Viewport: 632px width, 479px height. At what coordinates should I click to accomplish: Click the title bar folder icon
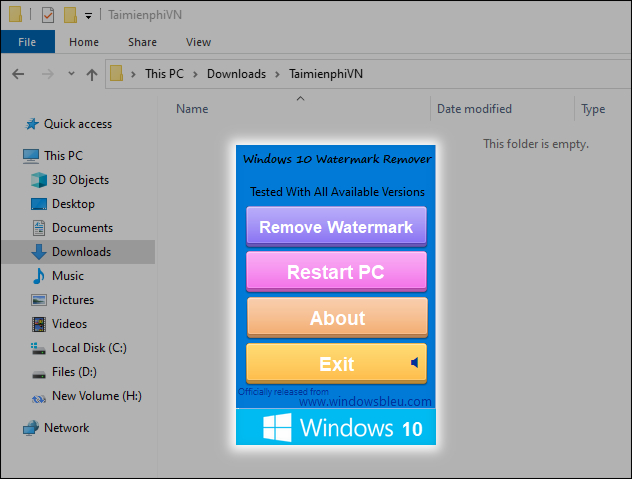(15, 14)
